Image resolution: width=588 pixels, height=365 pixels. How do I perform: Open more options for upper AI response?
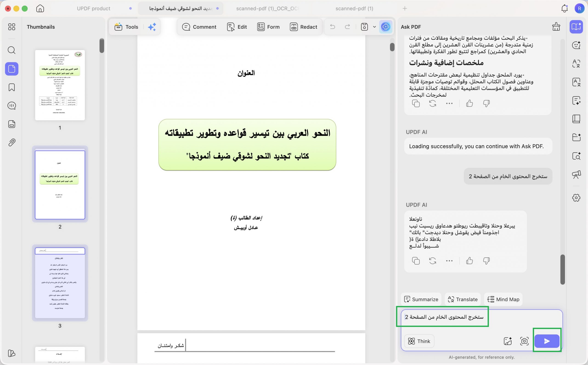click(x=449, y=104)
